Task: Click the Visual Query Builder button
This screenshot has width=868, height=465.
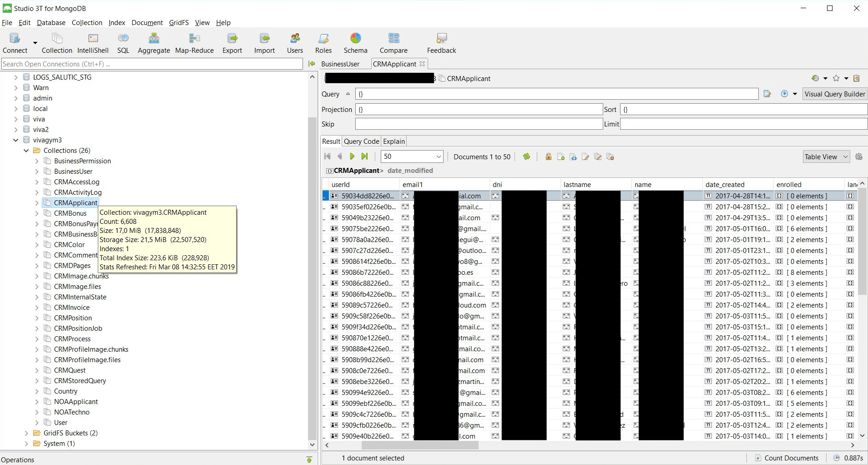Action: point(834,94)
